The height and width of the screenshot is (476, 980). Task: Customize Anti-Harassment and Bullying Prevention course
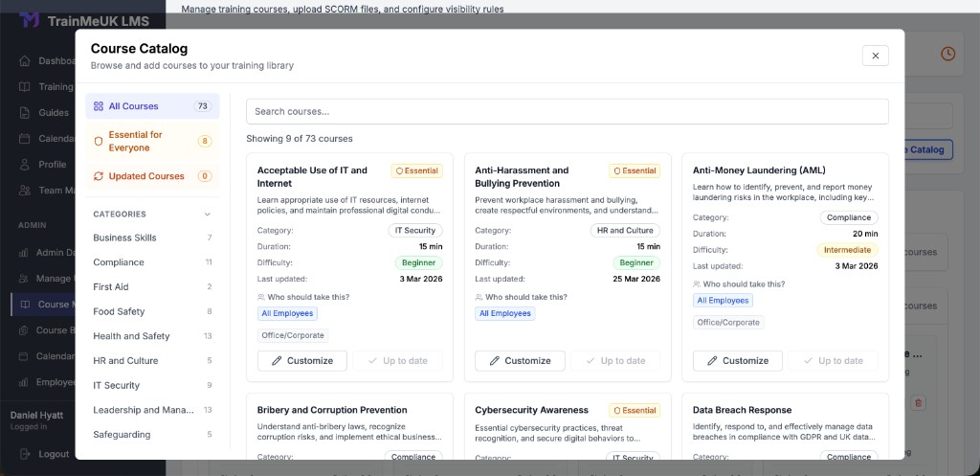(520, 361)
